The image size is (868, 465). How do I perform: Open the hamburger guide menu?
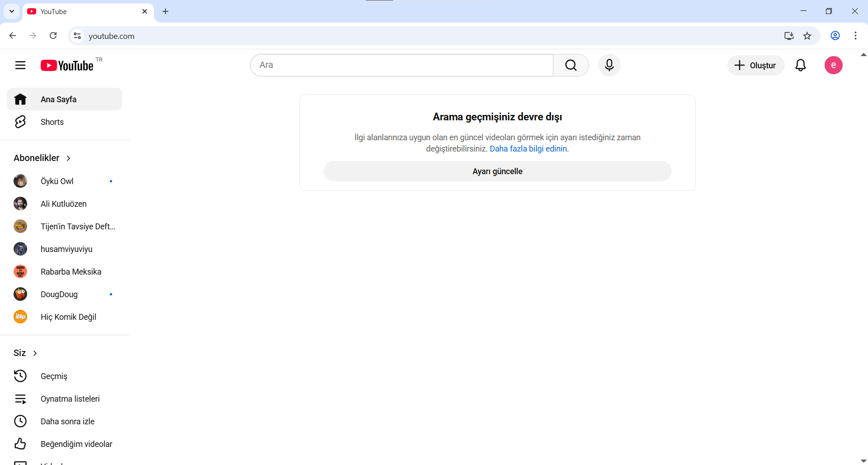(x=20, y=65)
